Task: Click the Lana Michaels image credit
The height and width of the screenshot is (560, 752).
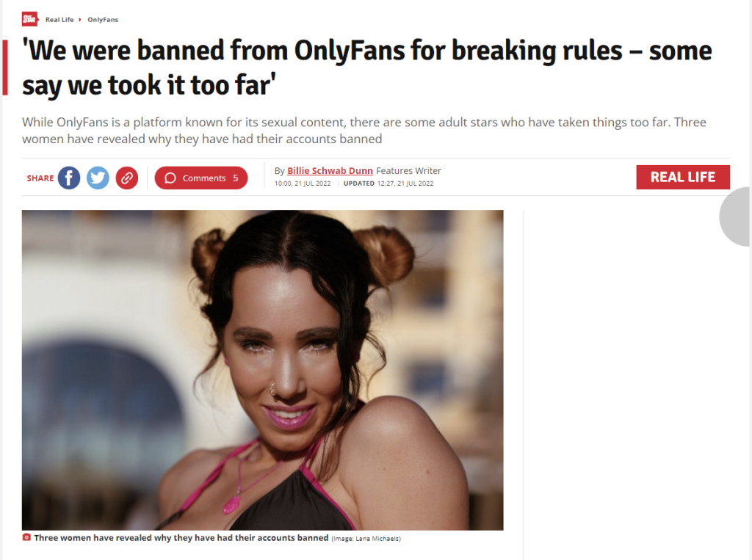Action: tap(366, 539)
